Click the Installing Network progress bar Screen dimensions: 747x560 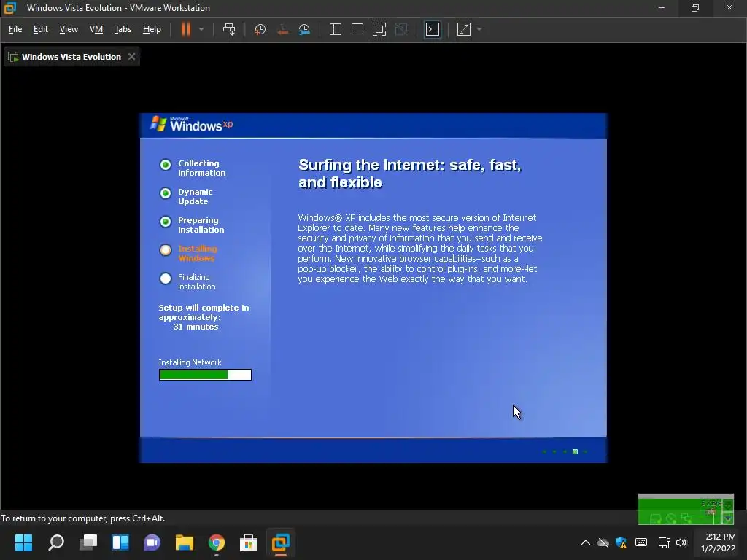point(205,375)
